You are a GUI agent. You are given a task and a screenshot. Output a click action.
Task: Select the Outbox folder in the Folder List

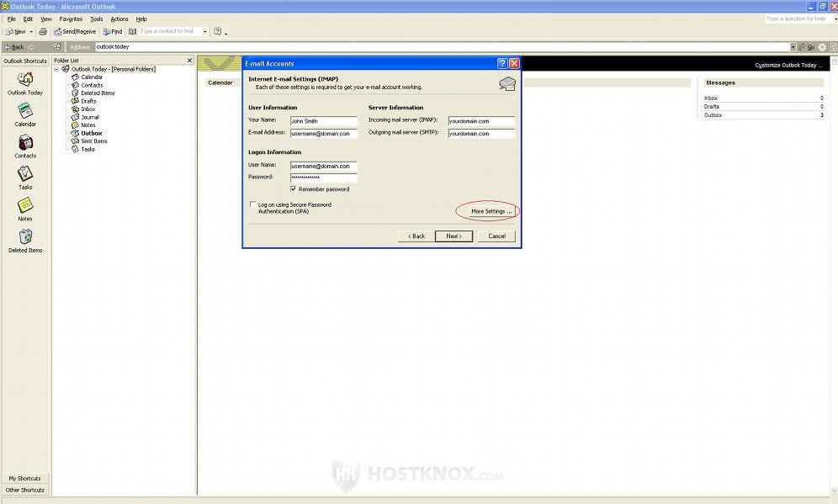pyautogui.click(x=92, y=133)
